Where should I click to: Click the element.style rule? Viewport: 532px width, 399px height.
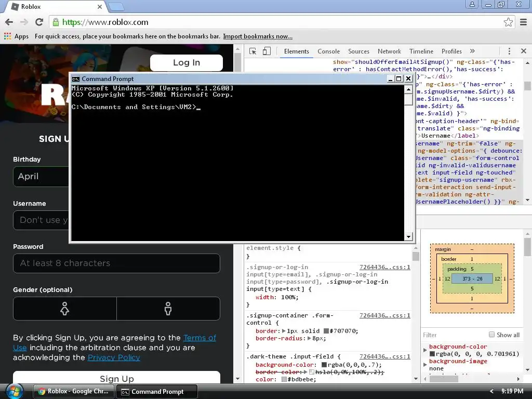(273, 248)
